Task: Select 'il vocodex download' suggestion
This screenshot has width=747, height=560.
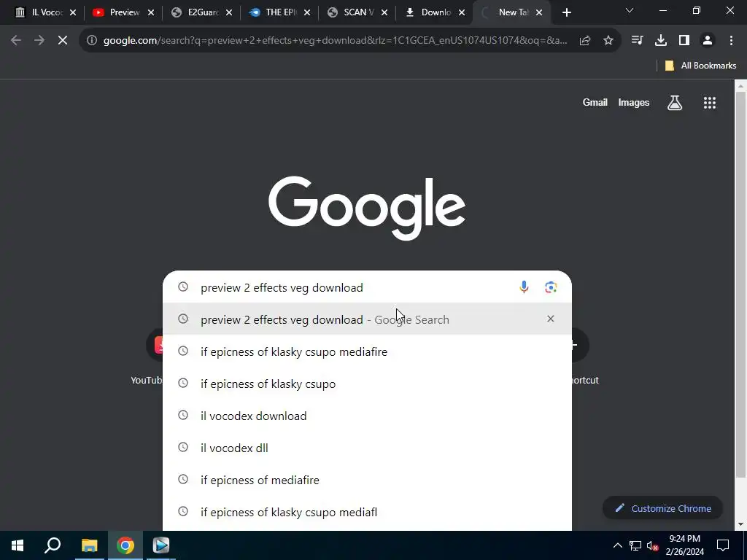Action: coord(367,416)
